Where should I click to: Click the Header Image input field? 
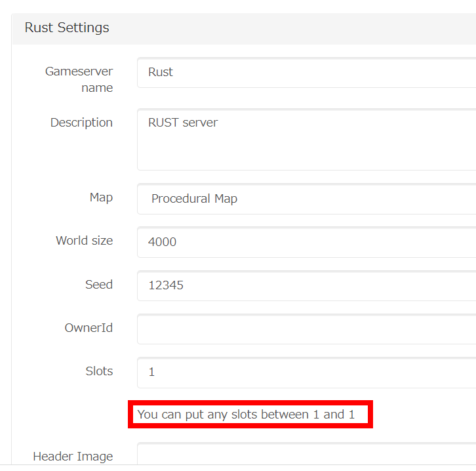(307, 453)
